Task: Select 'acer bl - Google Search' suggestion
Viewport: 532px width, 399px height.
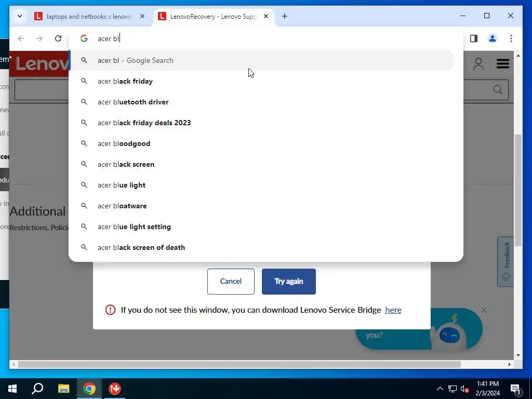Action: click(262, 60)
